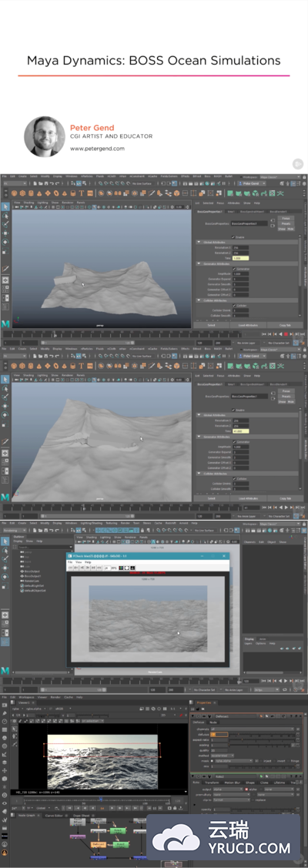Viewport: 308px width, 868px height.
Task: Toggle the Enable checkbox in top Maya attributes
Action: click(233, 236)
